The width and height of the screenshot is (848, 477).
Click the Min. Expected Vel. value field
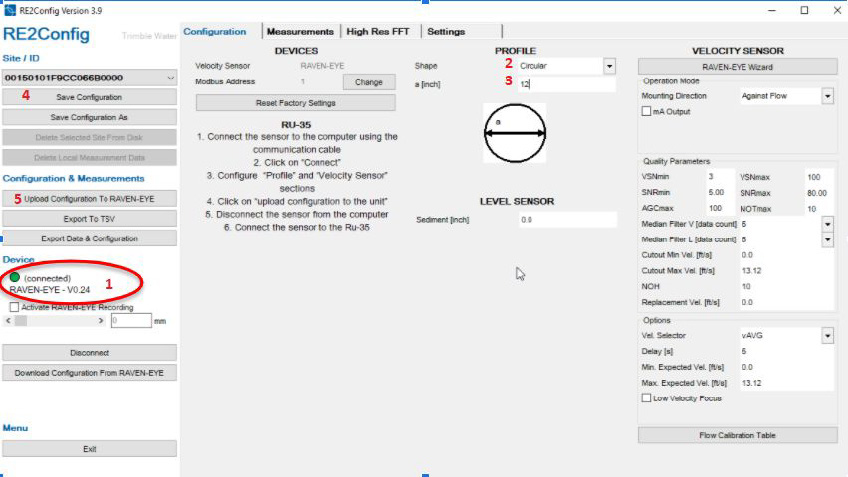tap(786, 367)
